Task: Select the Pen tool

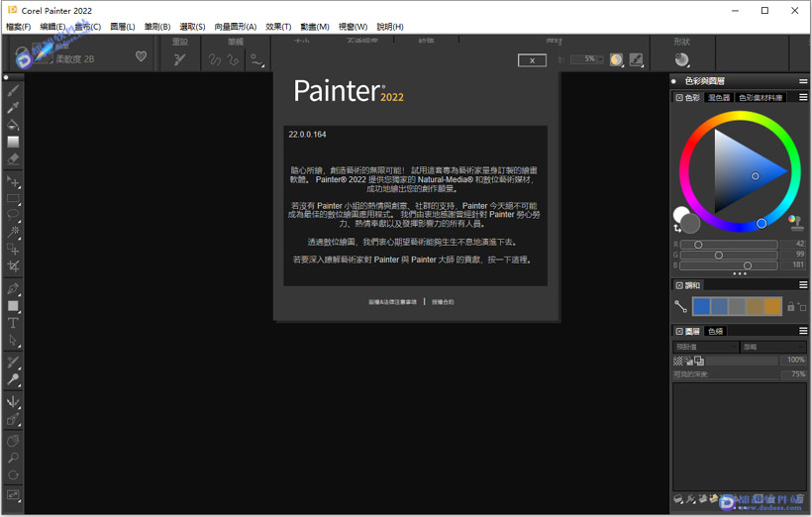Action: [x=13, y=288]
